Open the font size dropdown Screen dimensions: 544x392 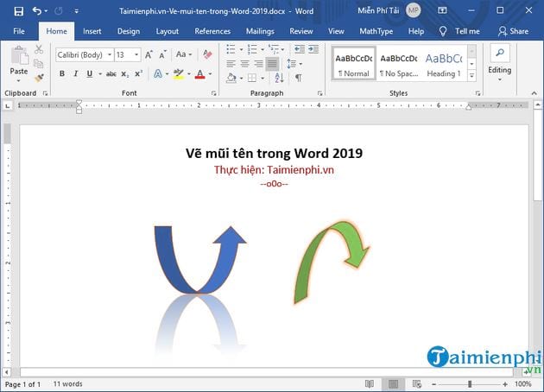pyautogui.click(x=136, y=54)
